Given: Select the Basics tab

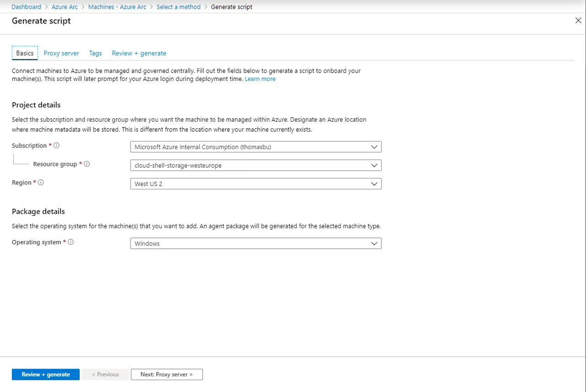Looking at the screenshot, I should tap(25, 53).
